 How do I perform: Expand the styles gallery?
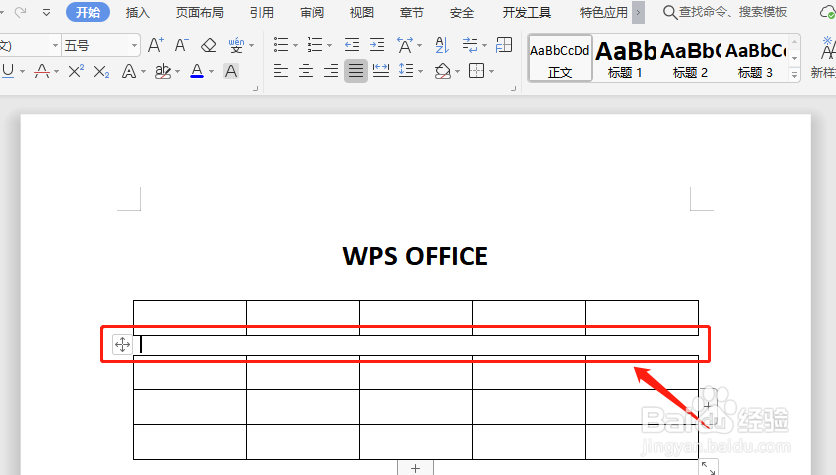pyautogui.click(x=794, y=75)
